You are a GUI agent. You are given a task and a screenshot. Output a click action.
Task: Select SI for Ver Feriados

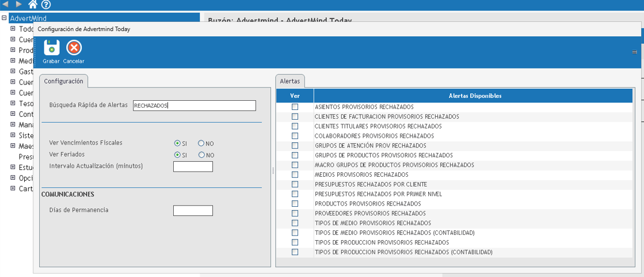click(x=177, y=155)
